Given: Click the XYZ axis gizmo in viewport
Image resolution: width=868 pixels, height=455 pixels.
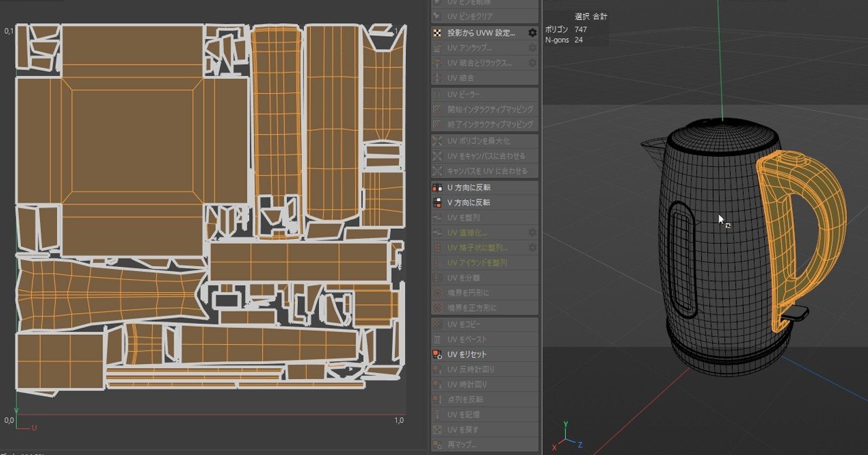Looking at the screenshot, I should (565, 438).
